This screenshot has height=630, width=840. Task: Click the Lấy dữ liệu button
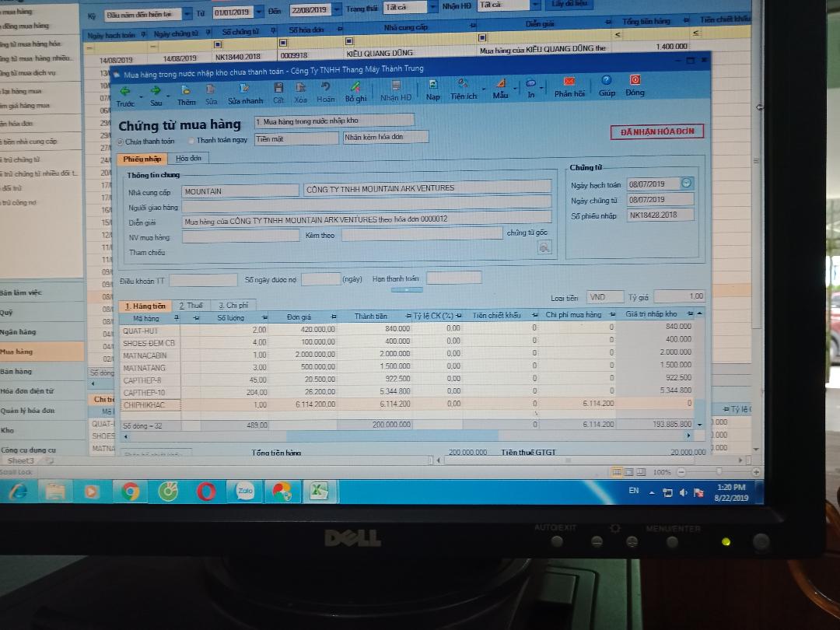[x=571, y=4]
